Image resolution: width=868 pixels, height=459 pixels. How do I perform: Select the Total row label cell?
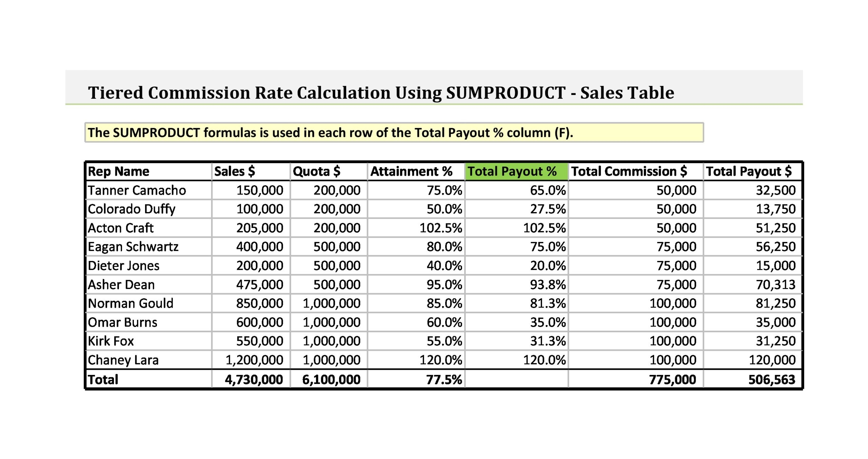[x=149, y=379]
